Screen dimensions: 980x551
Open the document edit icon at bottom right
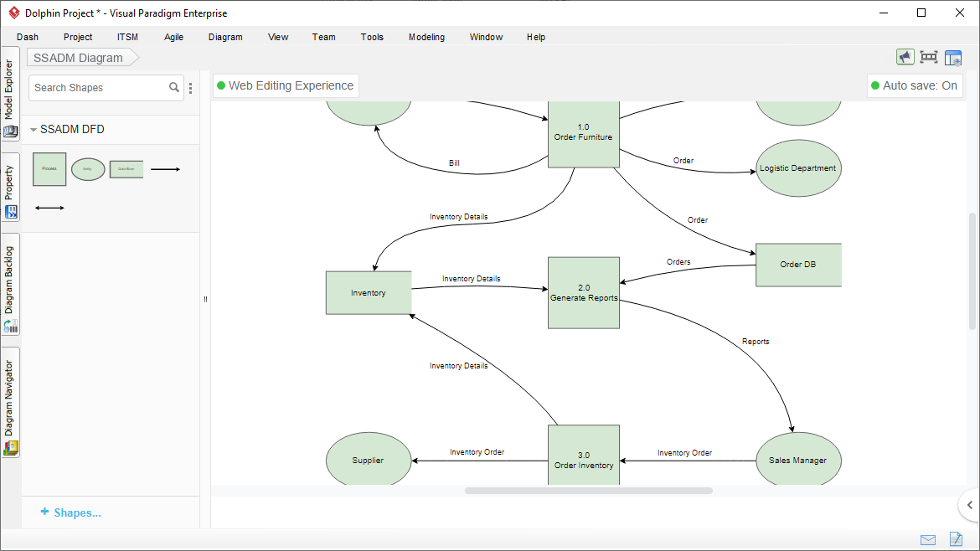[956, 539]
